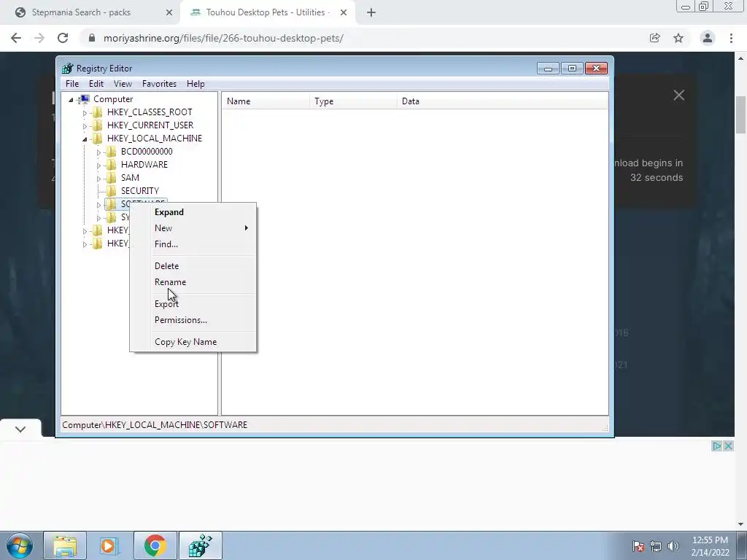Open a new Chrome tab
747x560 pixels.
pyautogui.click(x=371, y=13)
